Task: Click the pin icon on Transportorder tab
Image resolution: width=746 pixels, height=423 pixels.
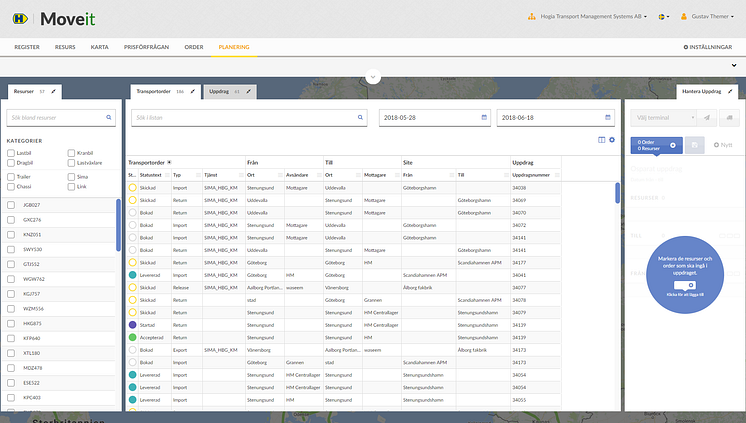Action: (x=193, y=91)
